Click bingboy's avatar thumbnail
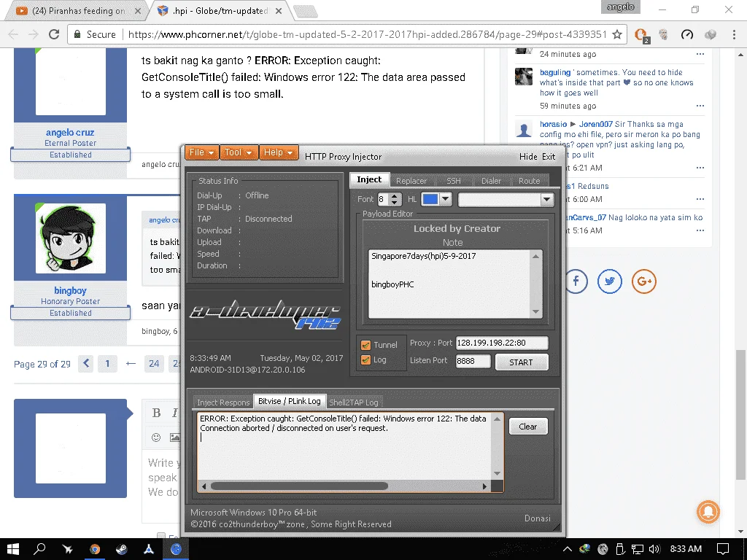The width and height of the screenshot is (747, 560). pyautogui.click(x=71, y=238)
